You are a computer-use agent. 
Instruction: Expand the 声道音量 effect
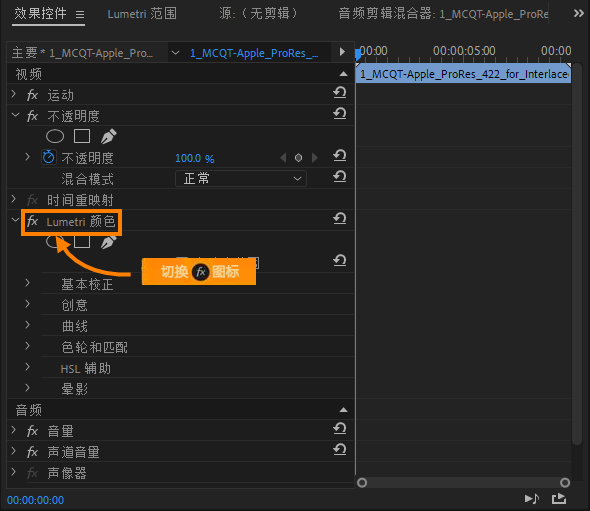(14, 451)
